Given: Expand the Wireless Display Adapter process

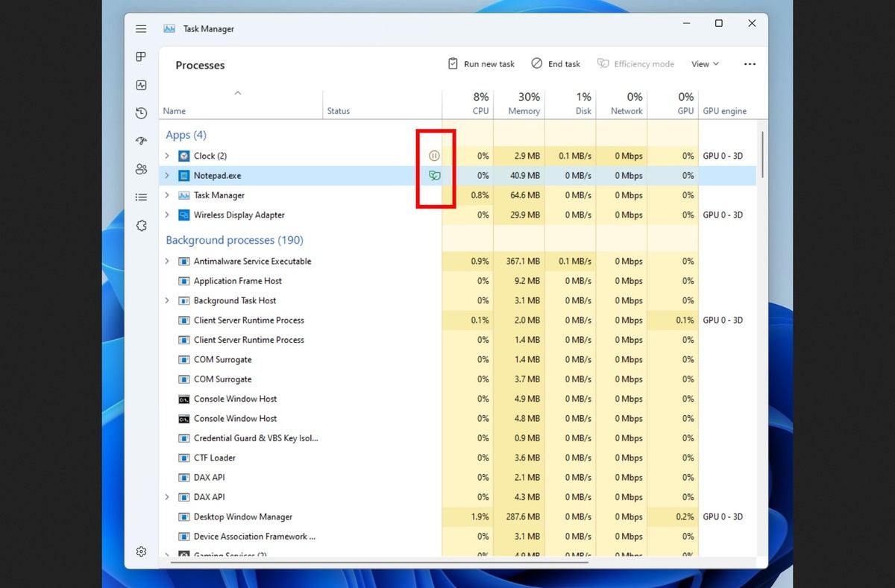Looking at the screenshot, I should click(167, 215).
